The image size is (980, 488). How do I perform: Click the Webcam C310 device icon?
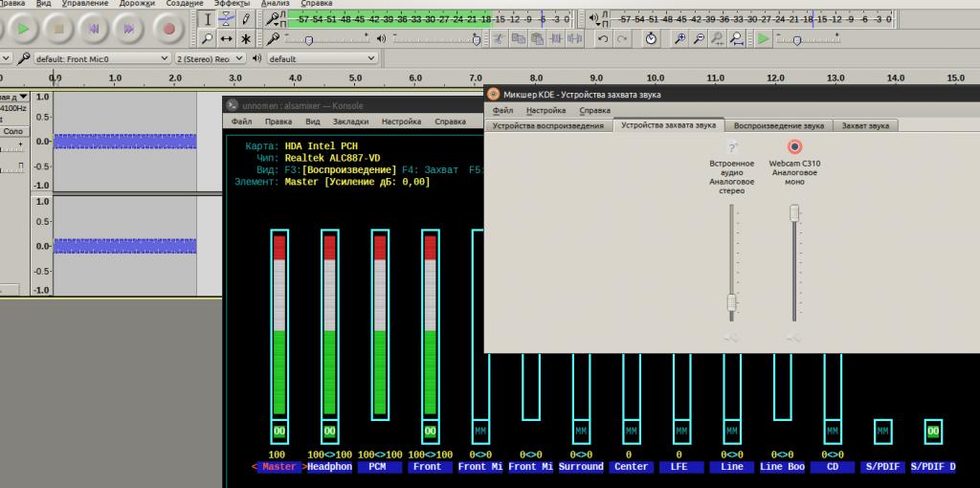point(794,146)
